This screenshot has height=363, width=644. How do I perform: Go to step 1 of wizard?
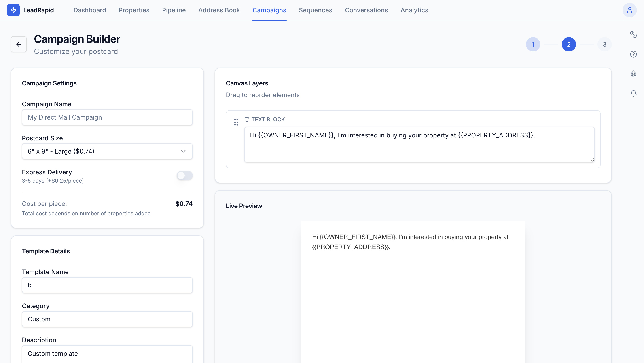(x=533, y=44)
